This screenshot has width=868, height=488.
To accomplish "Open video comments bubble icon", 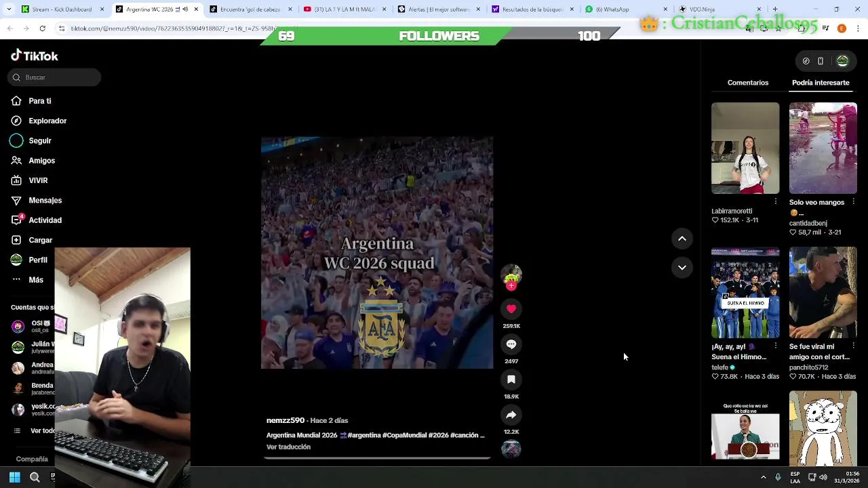I will (511, 344).
